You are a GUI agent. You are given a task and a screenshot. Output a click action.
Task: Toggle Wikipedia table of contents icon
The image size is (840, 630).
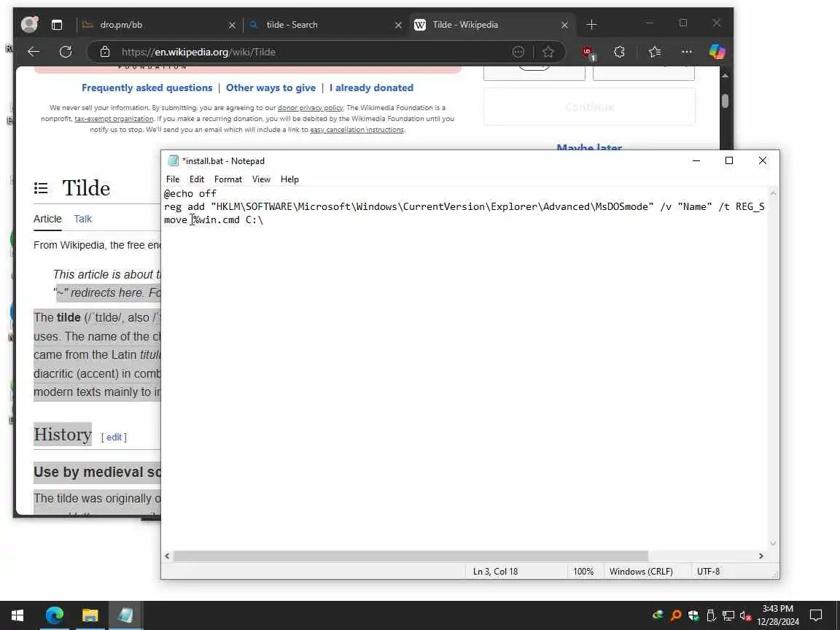pos(41,188)
